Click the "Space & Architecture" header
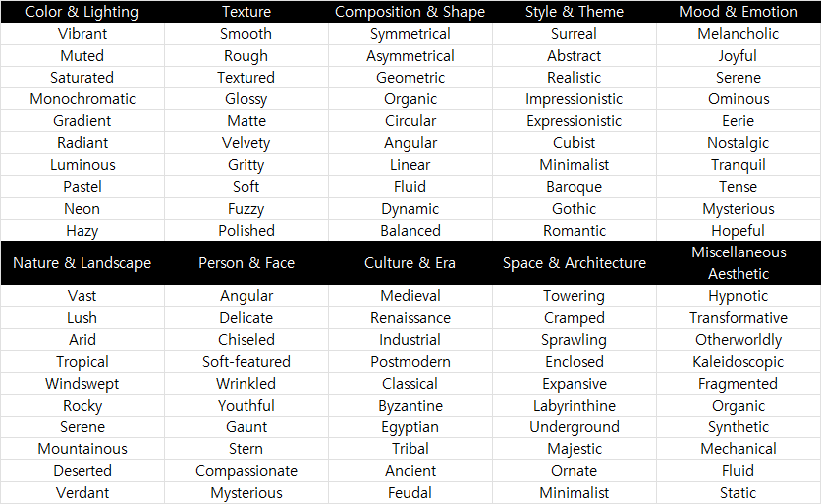 pyautogui.click(x=575, y=263)
